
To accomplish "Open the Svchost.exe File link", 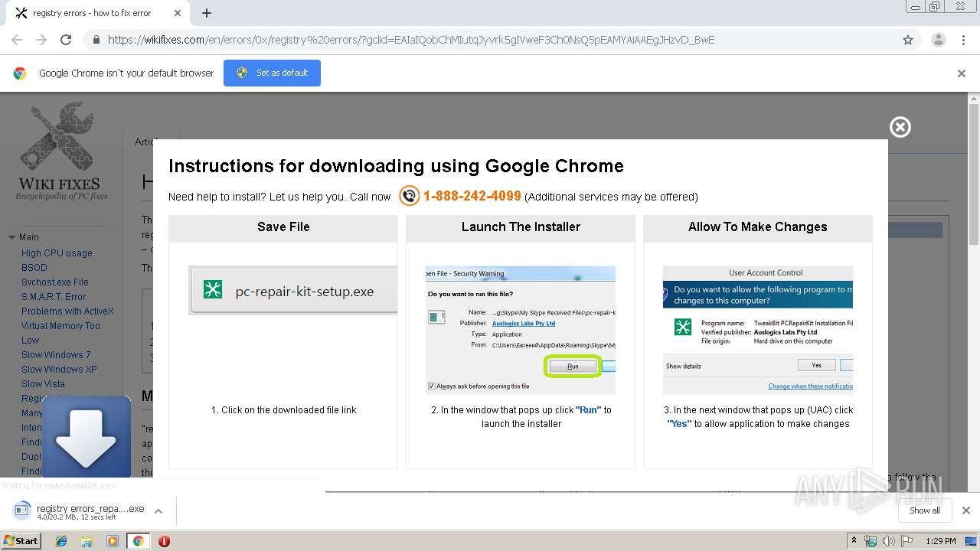I will coord(55,282).
